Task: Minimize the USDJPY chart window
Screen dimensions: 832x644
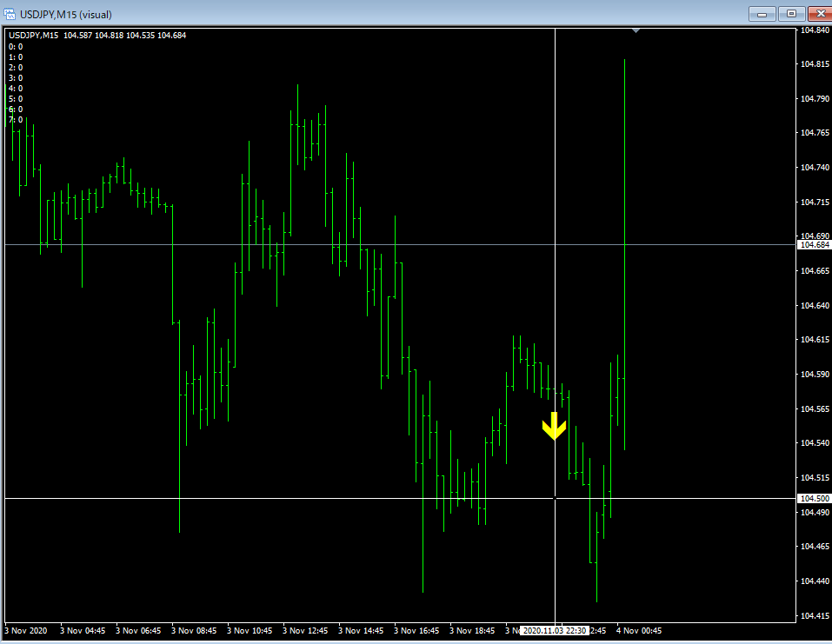Action: (x=763, y=13)
